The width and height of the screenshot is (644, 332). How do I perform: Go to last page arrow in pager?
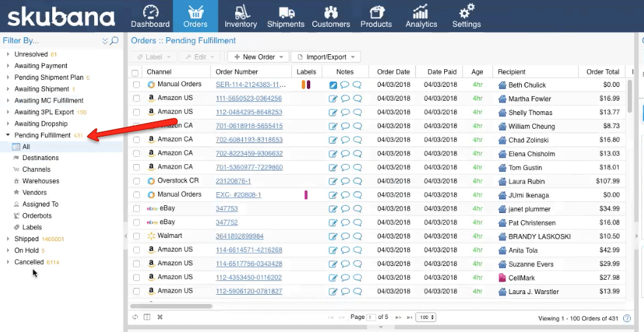click(409, 317)
